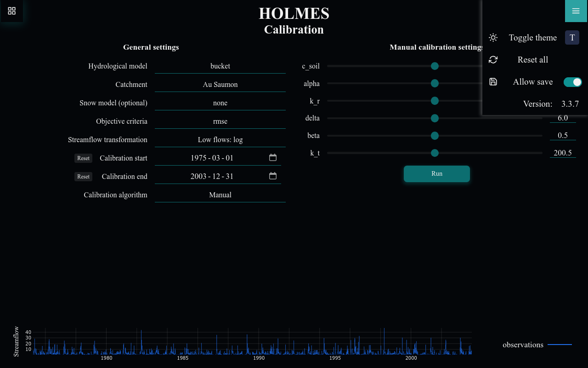Click the beta slider handle
Viewport: 588px width, 368px height.
click(435, 136)
